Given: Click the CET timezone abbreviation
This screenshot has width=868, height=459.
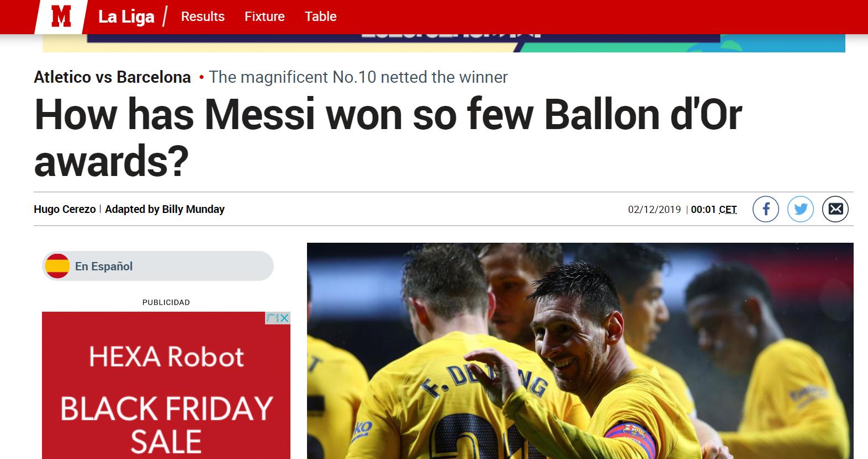Looking at the screenshot, I should (x=728, y=210).
